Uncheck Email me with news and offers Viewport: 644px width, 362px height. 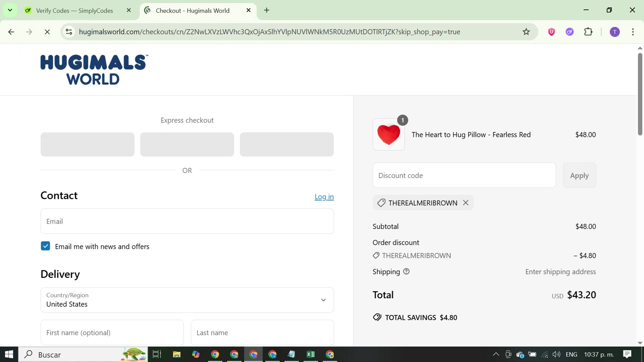(x=46, y=246)
